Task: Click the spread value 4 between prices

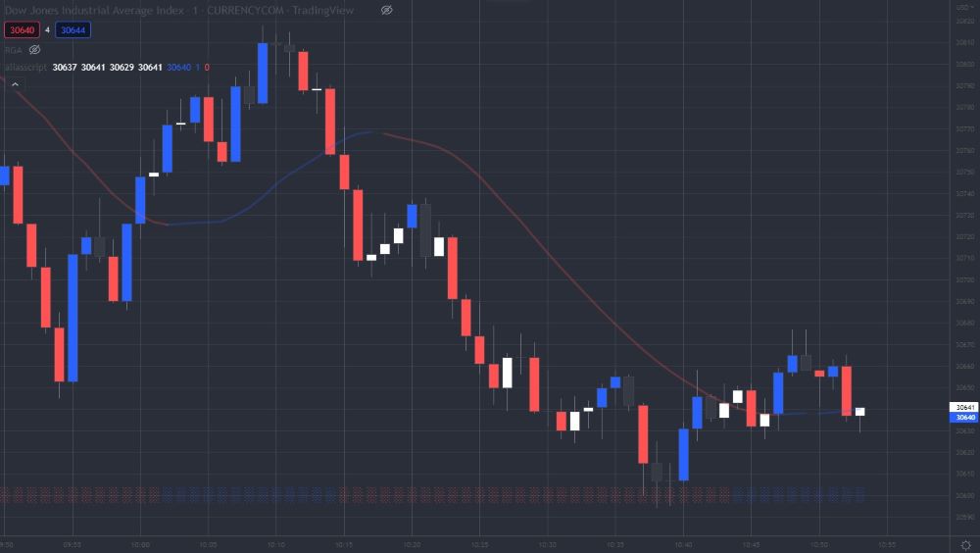Action: [x=47, y=30]
